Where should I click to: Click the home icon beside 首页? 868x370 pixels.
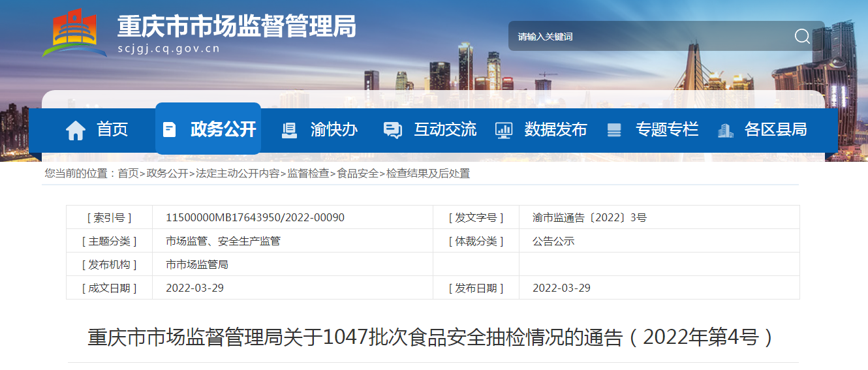(76, 130)
